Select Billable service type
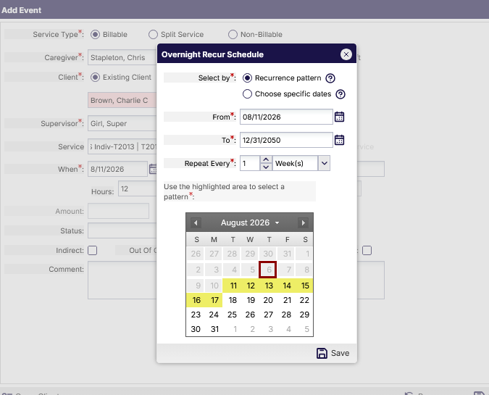Viewport: 489px width, 395px height. click(x=95, y=34)
